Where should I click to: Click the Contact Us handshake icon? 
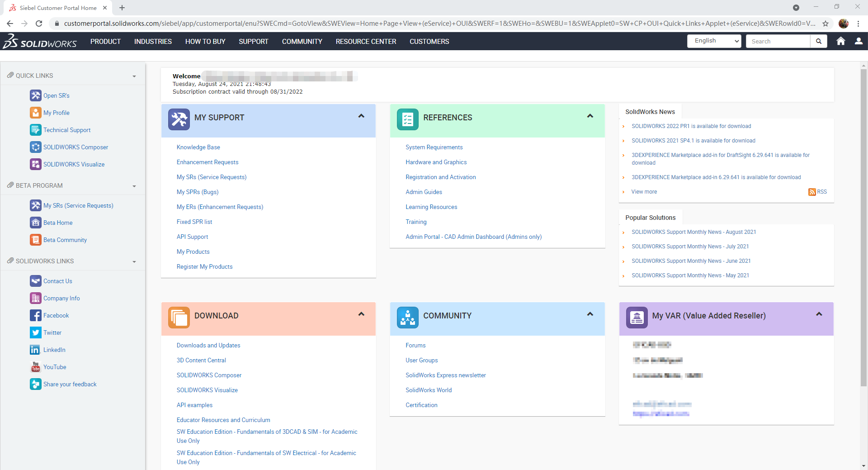[x=35, y=281]
